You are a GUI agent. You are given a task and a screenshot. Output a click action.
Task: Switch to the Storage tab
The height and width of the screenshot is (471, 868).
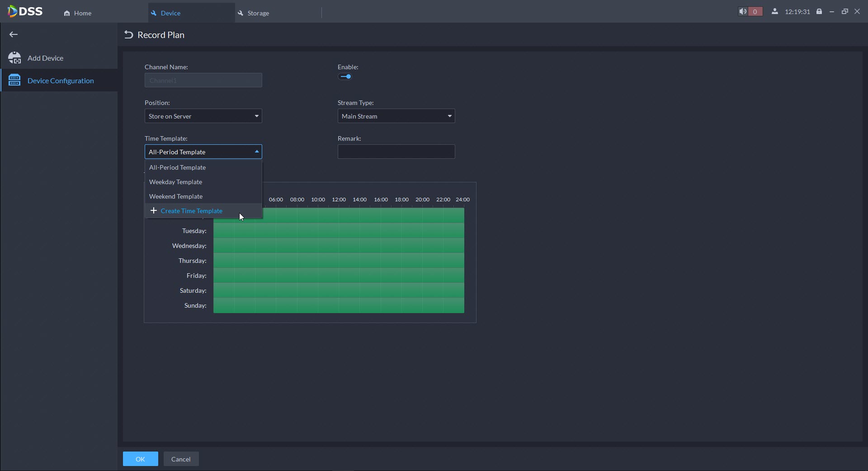point(258,13)
